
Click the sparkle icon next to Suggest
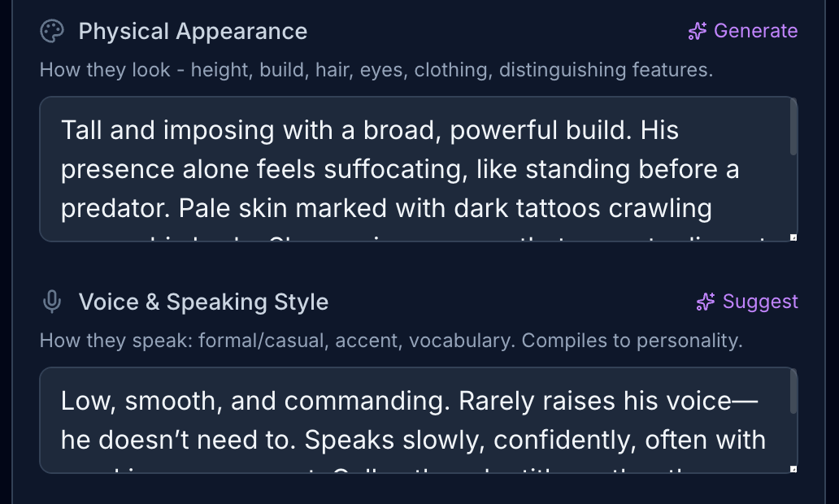point(706,302)
